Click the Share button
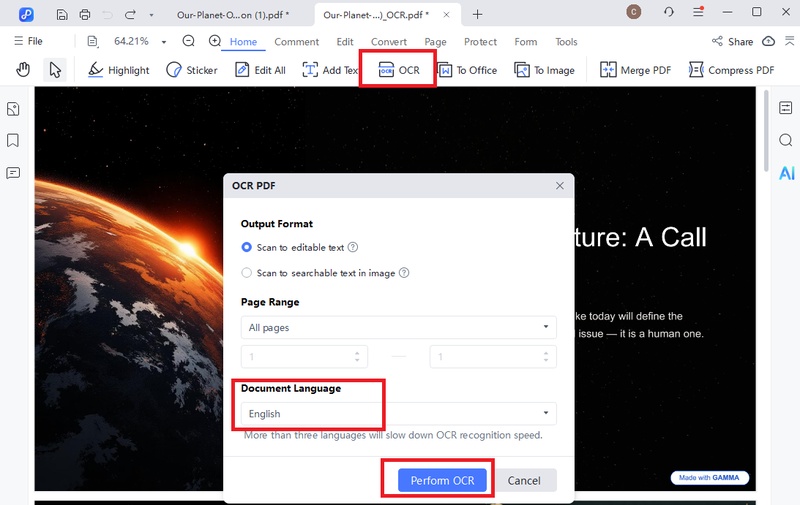The image size is (800, 505). 733,41
